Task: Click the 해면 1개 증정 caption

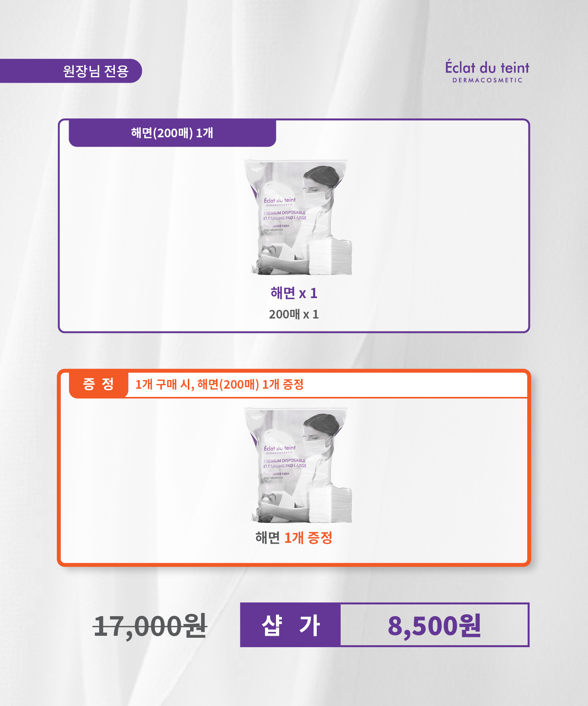Action: pyautogui.click(x=294, y=538)
